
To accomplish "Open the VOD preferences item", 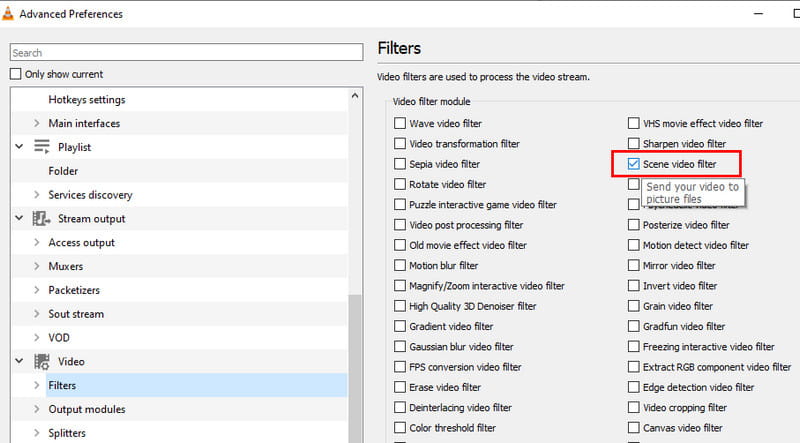I will pos(58,338).
